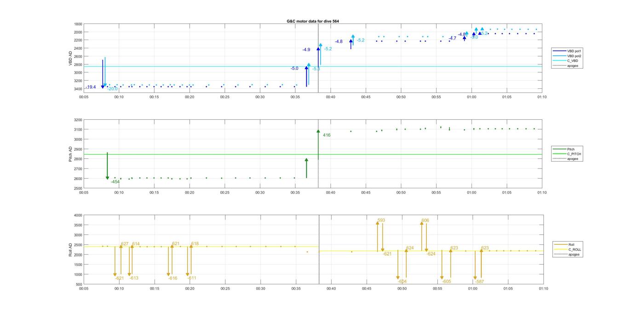Click the "416" pitch data label
Screen dimensions: 644x319
pos(327,135)
